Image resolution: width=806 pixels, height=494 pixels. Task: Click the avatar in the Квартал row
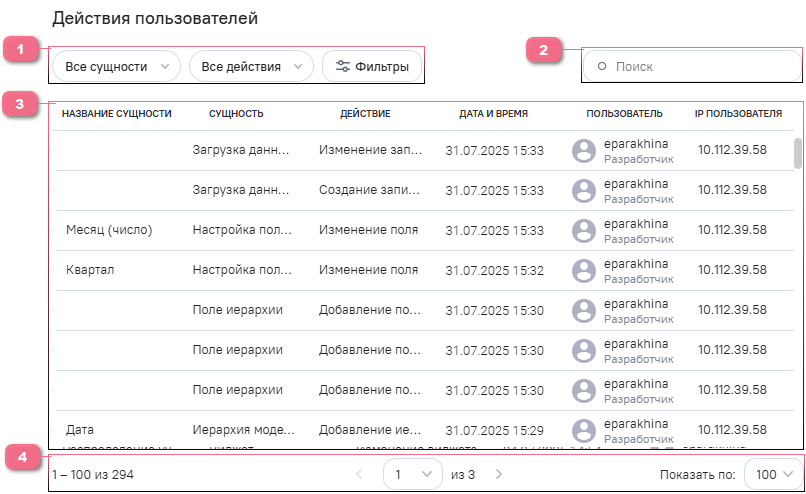[x=584, y=271]
